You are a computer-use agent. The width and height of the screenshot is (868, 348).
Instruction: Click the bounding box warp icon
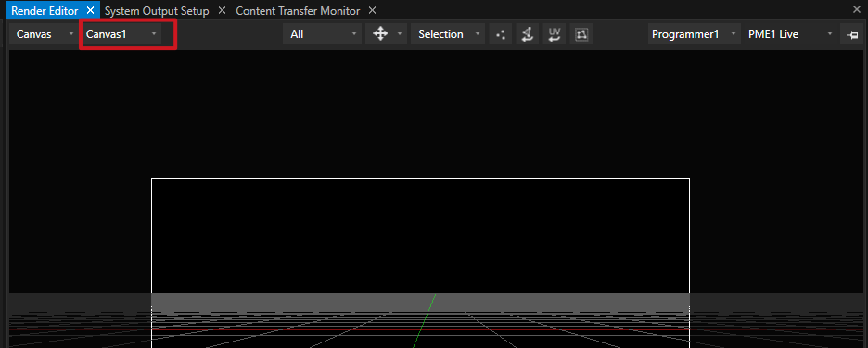(x=581, y=34)
